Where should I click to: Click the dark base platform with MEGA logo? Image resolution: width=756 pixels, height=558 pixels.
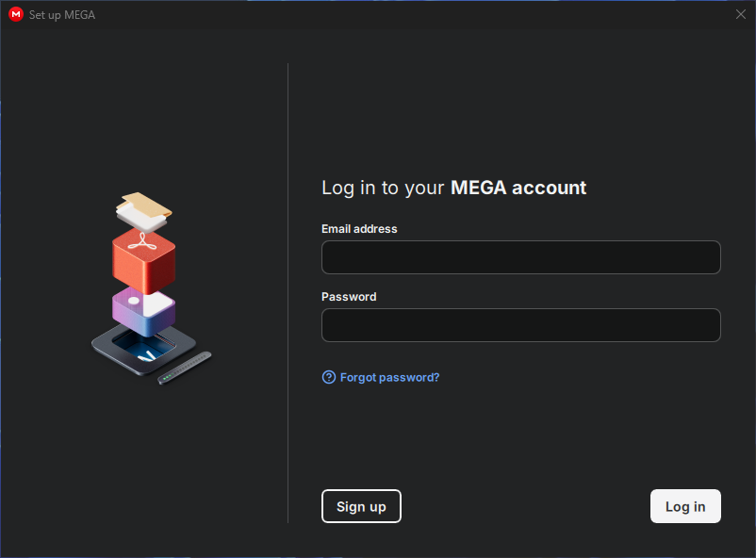point(143,350)
